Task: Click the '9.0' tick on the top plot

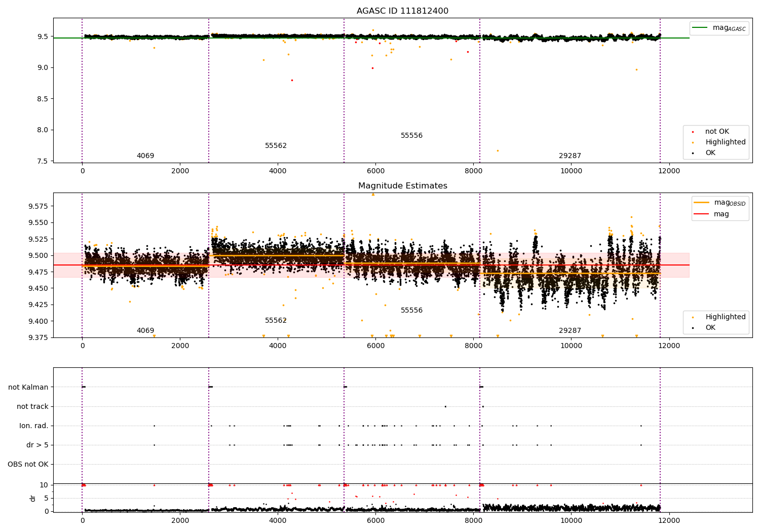Action: (43, 67)
